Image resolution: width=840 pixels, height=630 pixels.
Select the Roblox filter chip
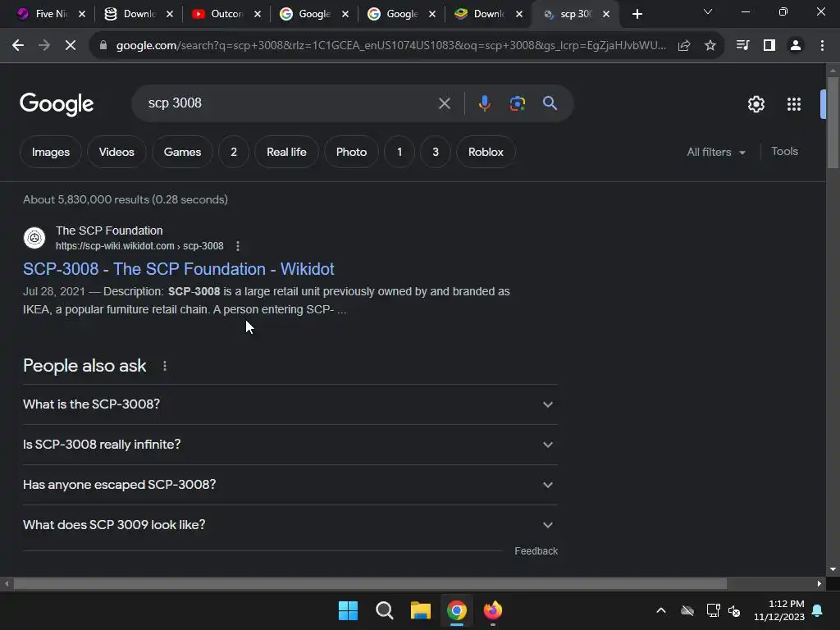(x=486, y=152)
